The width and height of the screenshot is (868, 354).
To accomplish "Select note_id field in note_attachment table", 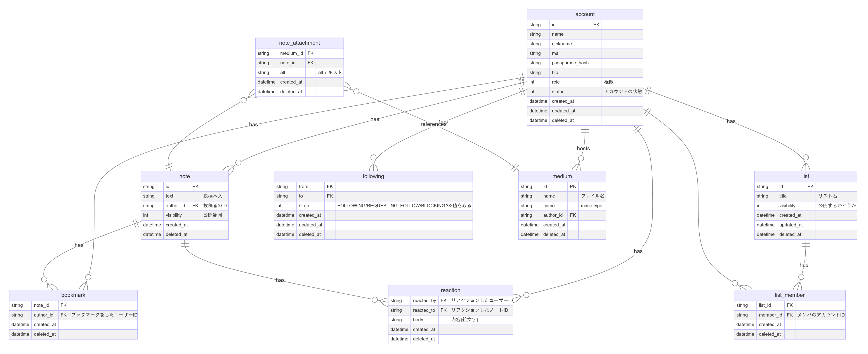I will (x=291, y=63).
